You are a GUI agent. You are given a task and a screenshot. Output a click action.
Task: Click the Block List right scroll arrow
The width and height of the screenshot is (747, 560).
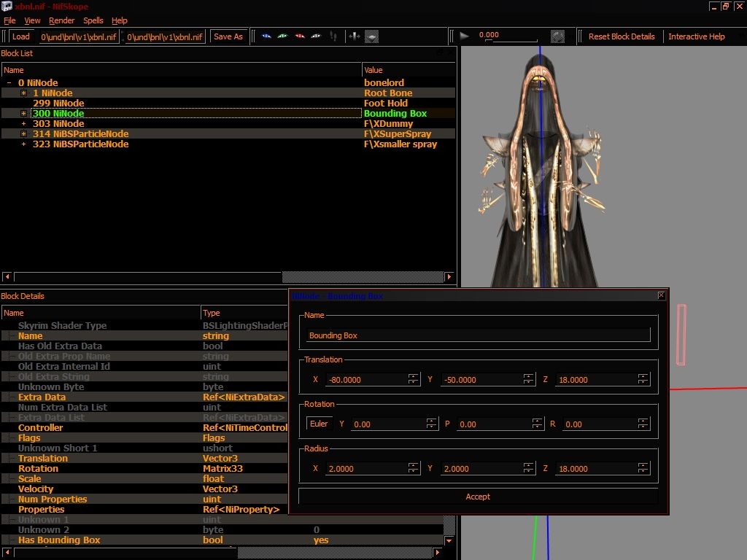click(x=449, y=276)
